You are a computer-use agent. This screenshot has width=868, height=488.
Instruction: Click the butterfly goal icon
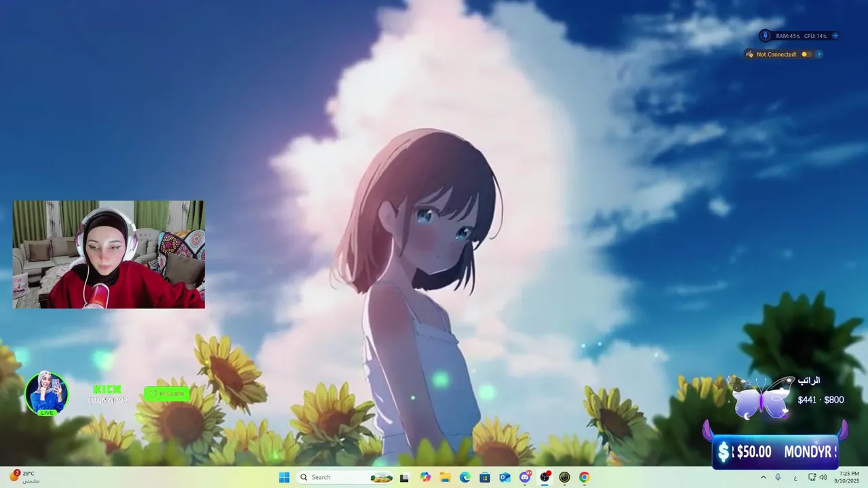[x=761, y=398]
